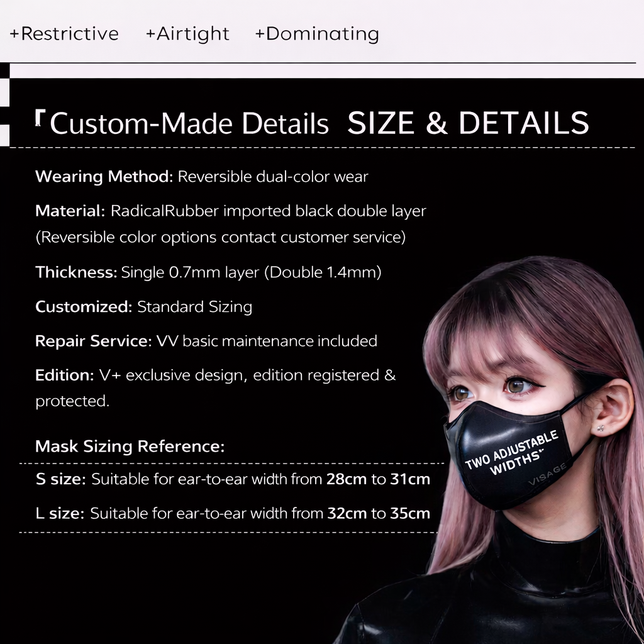The width and height of the screenshot is (644, 644).
Task: Click the Mask Sizing Reference heading
Action: [x=130, y=447]
